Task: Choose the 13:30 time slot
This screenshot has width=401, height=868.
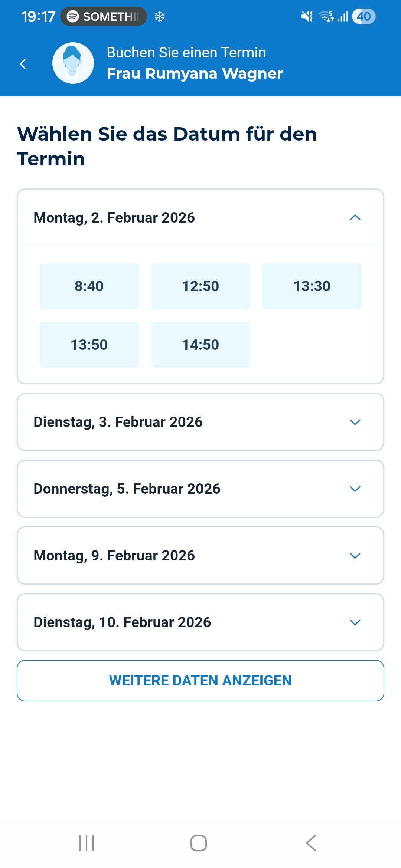Action: coord(312,286)
